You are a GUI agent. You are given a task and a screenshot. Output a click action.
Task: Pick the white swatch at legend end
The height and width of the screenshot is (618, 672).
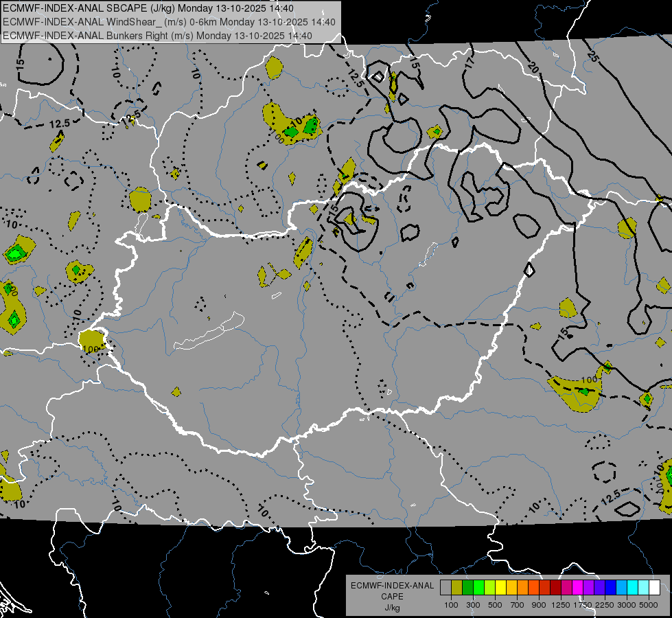(x=654, y=587)
